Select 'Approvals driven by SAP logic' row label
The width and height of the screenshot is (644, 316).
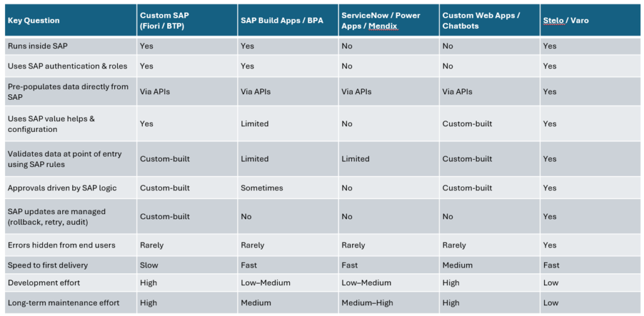pos(62,188)
